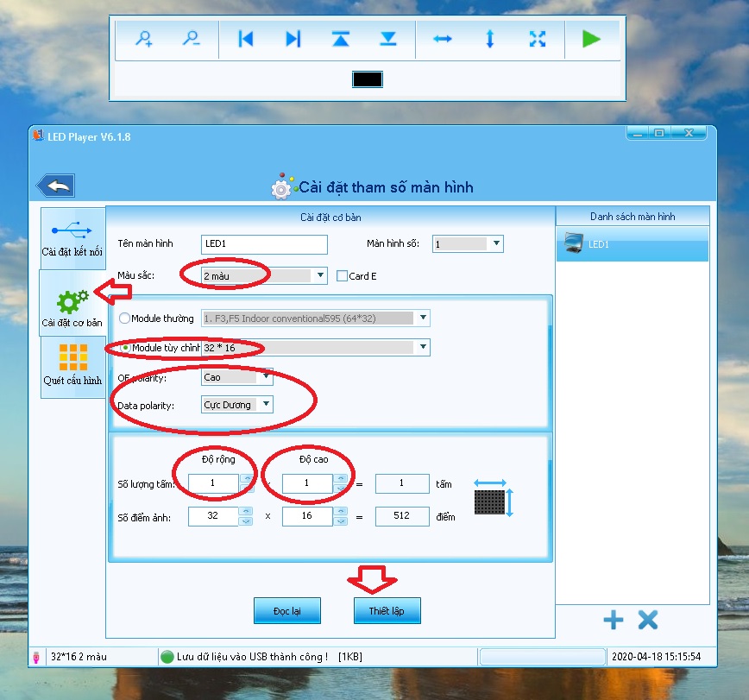The image size is (749, 700).
Task: Open the Màn hình số dropdown
Action: tap(468, 243)
